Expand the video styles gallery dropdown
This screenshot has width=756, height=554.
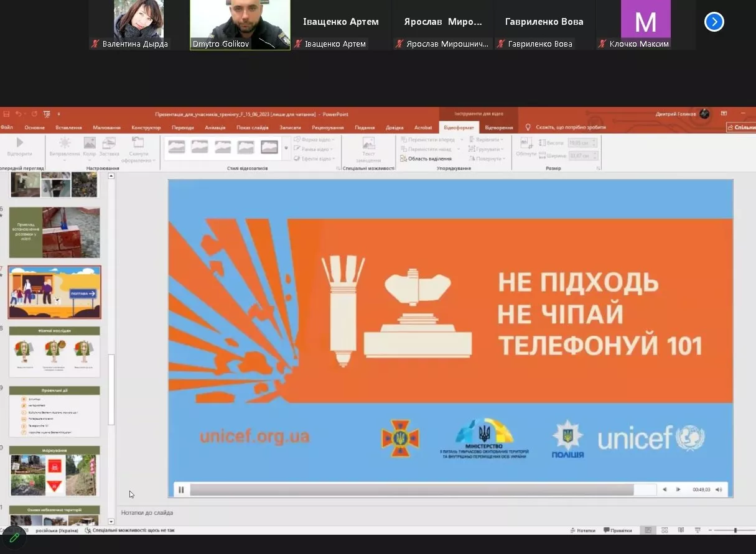tap(286, 148)
